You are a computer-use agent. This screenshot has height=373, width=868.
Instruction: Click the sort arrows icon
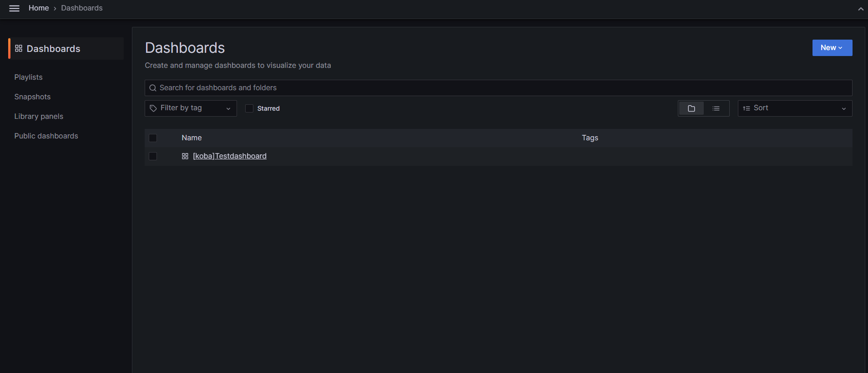[x=746, y=108]
